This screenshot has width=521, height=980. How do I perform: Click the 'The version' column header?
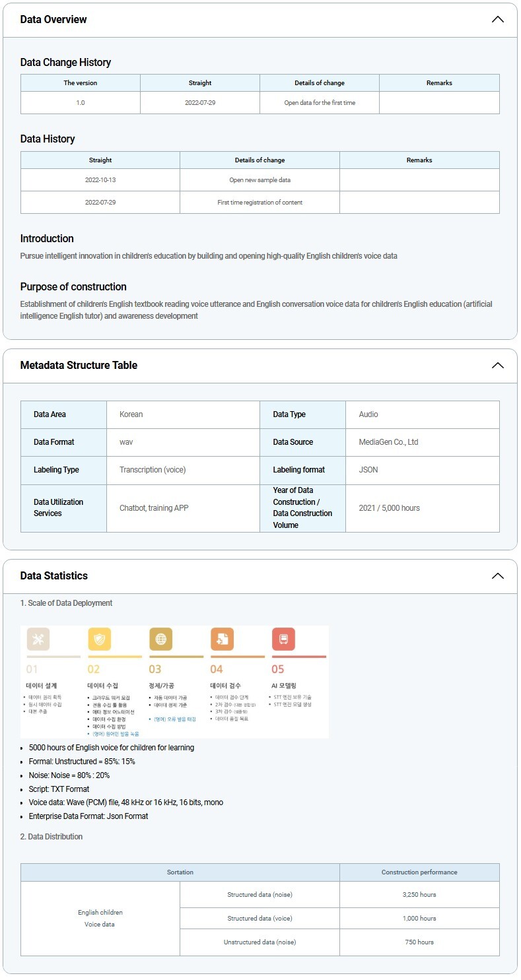coord(80,83)
